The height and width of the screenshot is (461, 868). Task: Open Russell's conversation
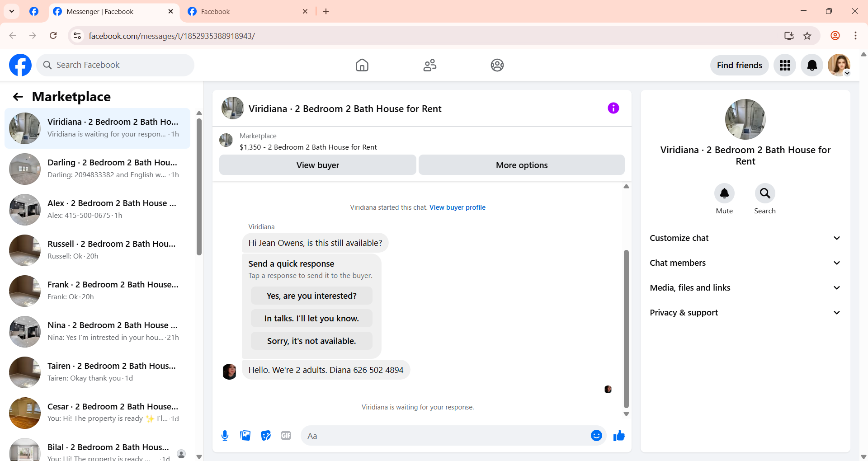(x=97, y=250)
